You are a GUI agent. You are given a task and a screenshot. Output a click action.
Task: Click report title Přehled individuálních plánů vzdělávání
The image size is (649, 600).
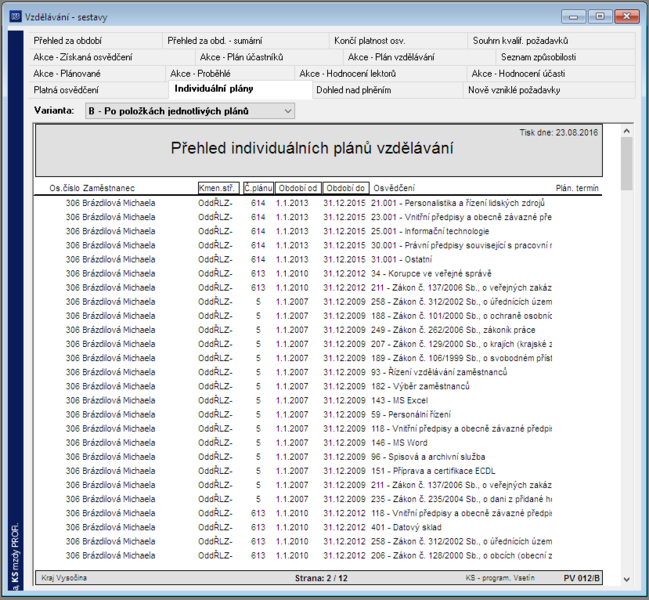point(312,148)
